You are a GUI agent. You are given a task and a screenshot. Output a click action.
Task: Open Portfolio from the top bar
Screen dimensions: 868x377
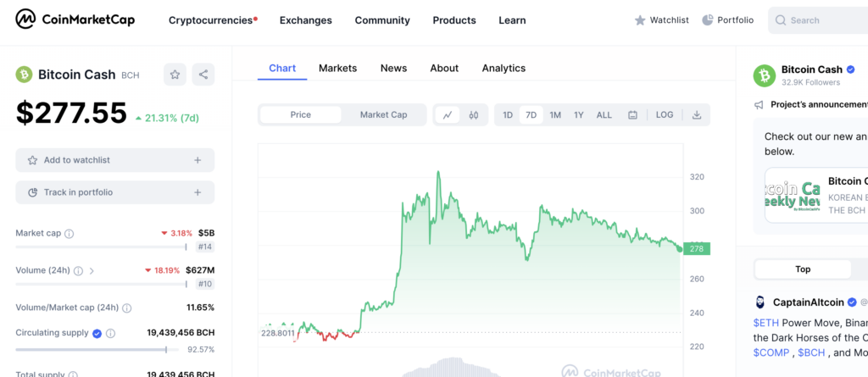[x=728, y=20]
